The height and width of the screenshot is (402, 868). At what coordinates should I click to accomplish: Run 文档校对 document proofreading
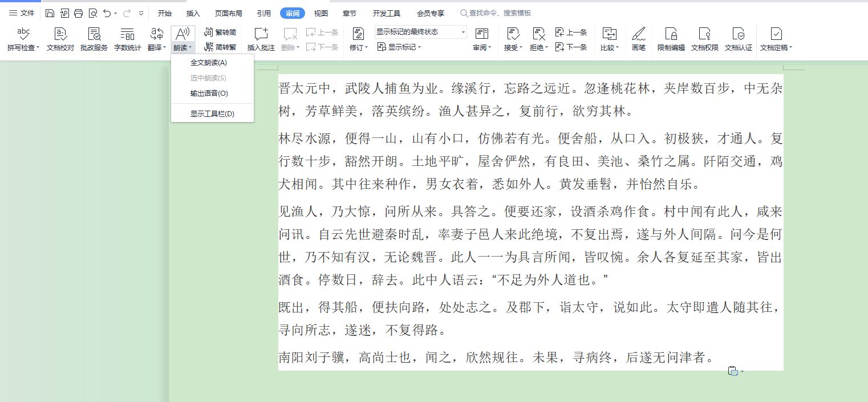(x=60, y=40)
